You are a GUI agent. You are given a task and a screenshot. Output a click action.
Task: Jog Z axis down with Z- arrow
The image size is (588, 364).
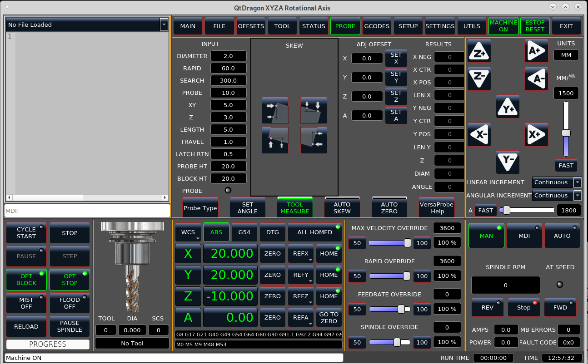coord(479,79)
